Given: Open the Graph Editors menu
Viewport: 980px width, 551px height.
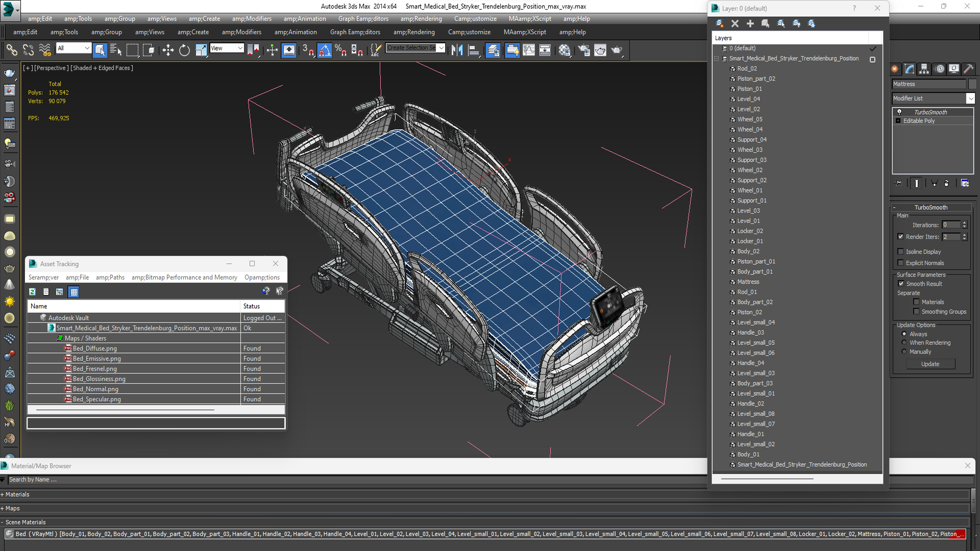Looking at the screenshot, I should [363, 19].
